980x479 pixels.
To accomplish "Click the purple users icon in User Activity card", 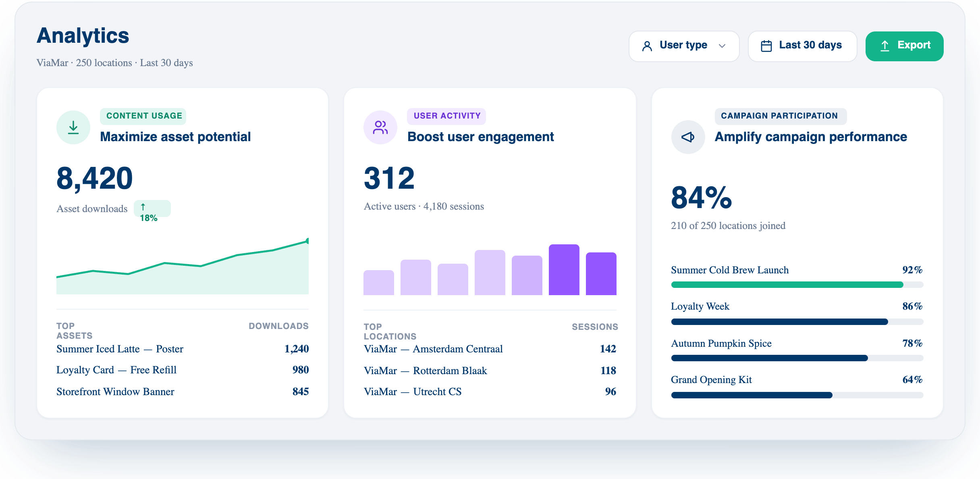I will click(380, 127).
